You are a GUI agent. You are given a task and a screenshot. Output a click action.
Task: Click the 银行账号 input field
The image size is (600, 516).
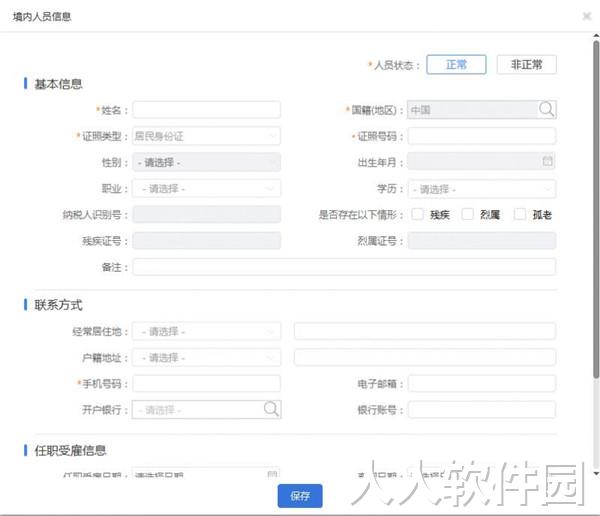coord(482,410)
